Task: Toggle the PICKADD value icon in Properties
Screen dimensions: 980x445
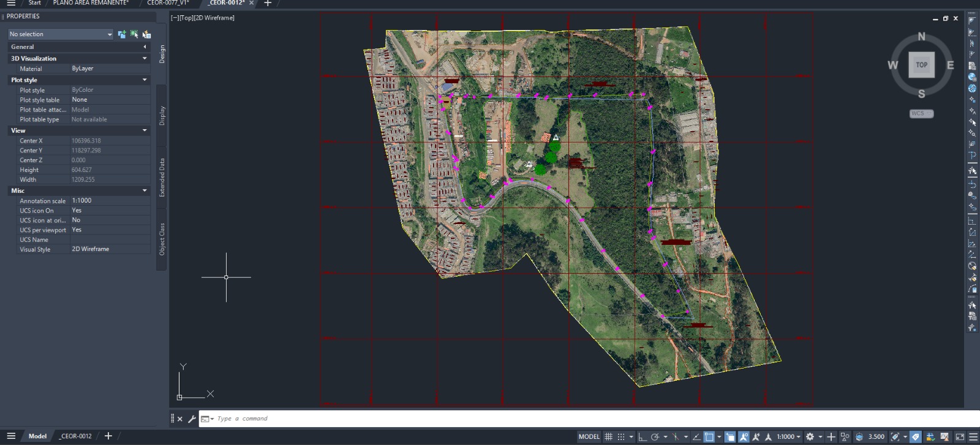Action: point(121,34)
